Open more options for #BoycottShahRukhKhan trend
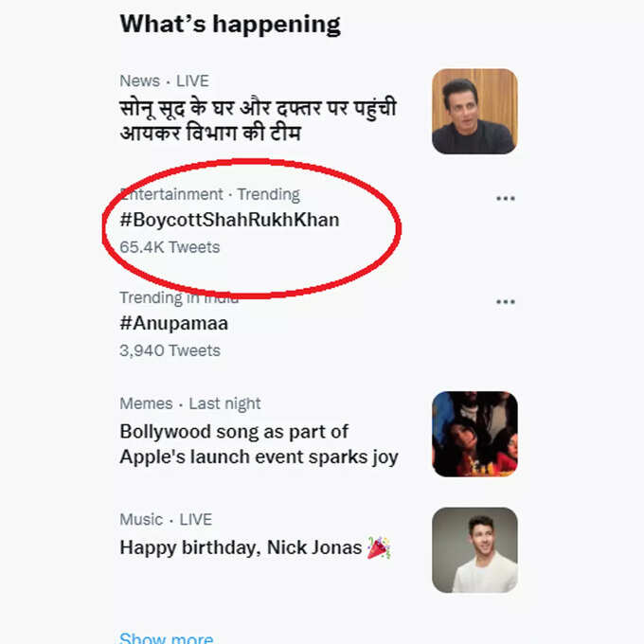 505,199
